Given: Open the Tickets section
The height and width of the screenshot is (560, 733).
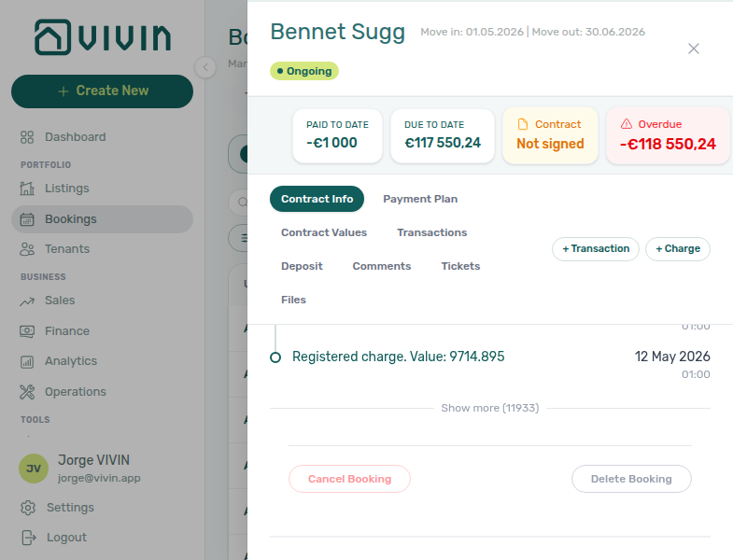Looking at the screenshot, I should tap(460, 266).
